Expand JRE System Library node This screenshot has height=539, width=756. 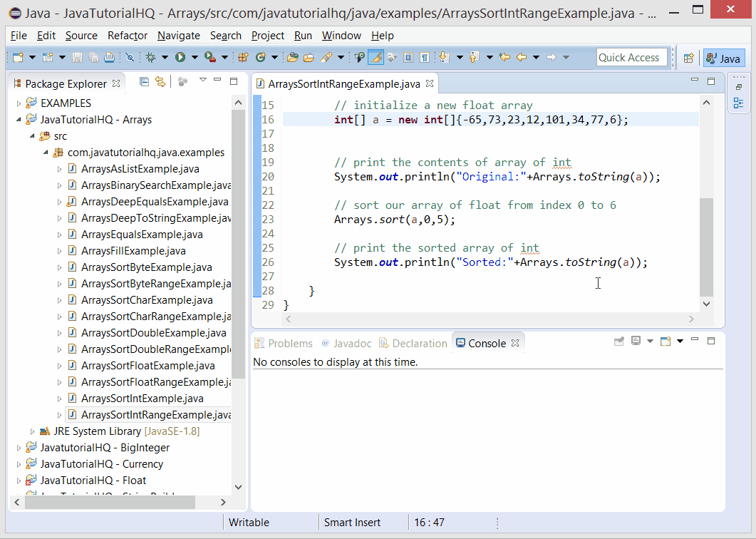pyautogui.click(x=32, y=431)
